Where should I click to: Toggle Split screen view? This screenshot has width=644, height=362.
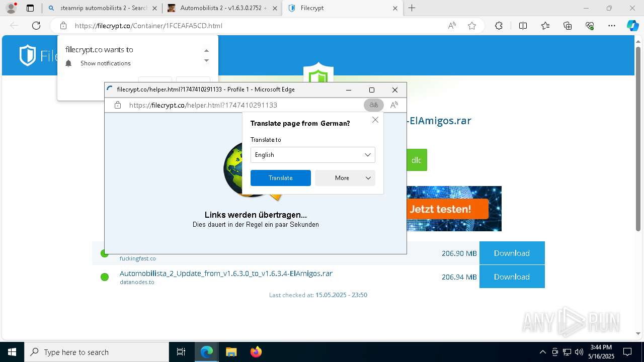pos(523,26)
